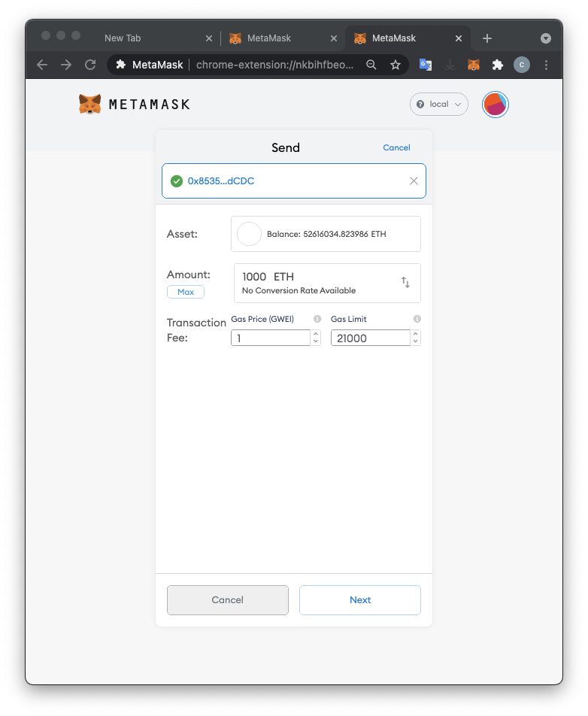Click the recipient address 0x8535...dCDC
Image resolution: width=588 pixels, height=716 pixels.
[221, 181]
